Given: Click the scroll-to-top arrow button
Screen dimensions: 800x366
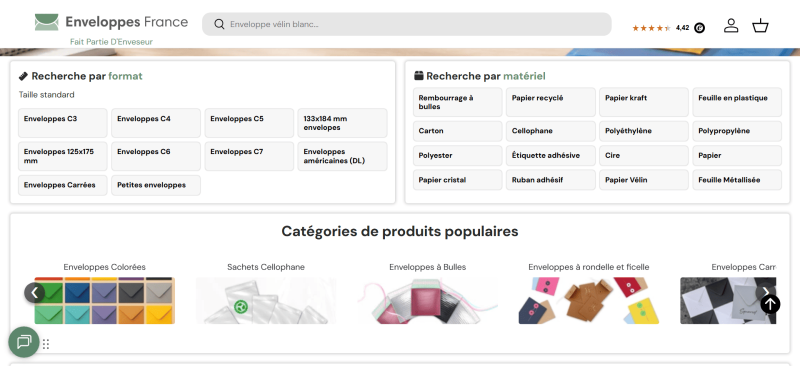Looking at the screenshot, I should pyautogui.click(x=770, y=304).
